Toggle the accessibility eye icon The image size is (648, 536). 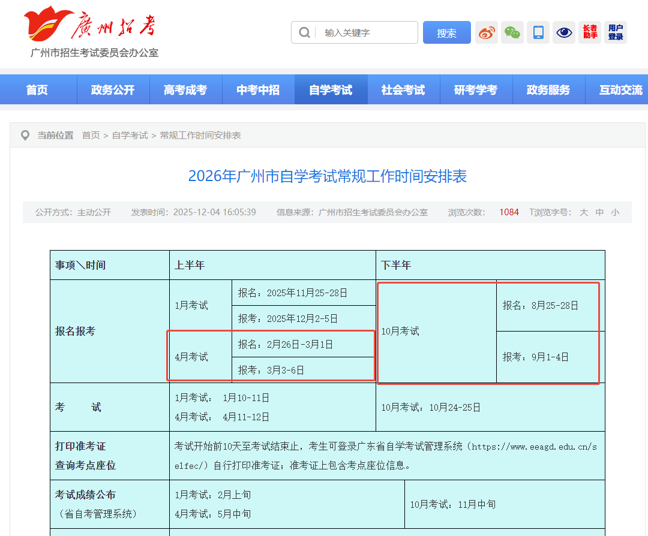[x=564, y=33]
